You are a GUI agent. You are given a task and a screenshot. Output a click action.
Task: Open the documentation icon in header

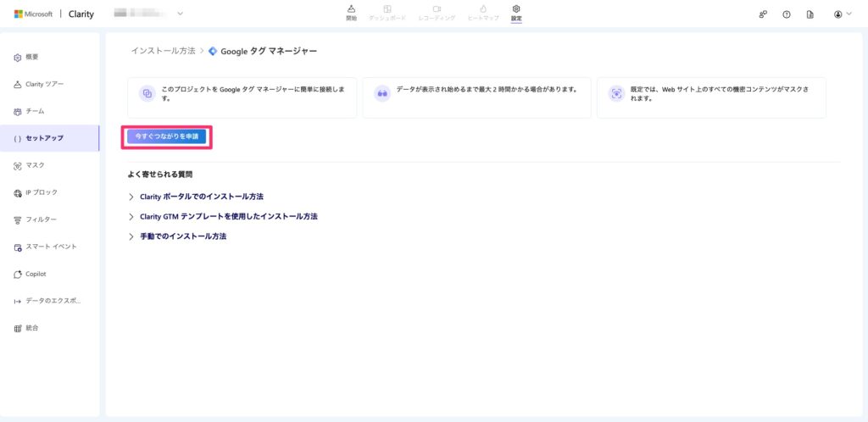pos(810,14)
